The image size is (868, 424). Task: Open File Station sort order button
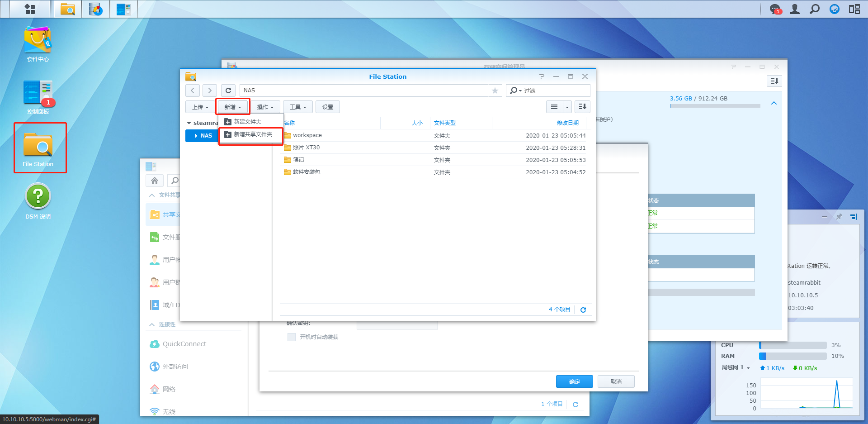[582, 107]
